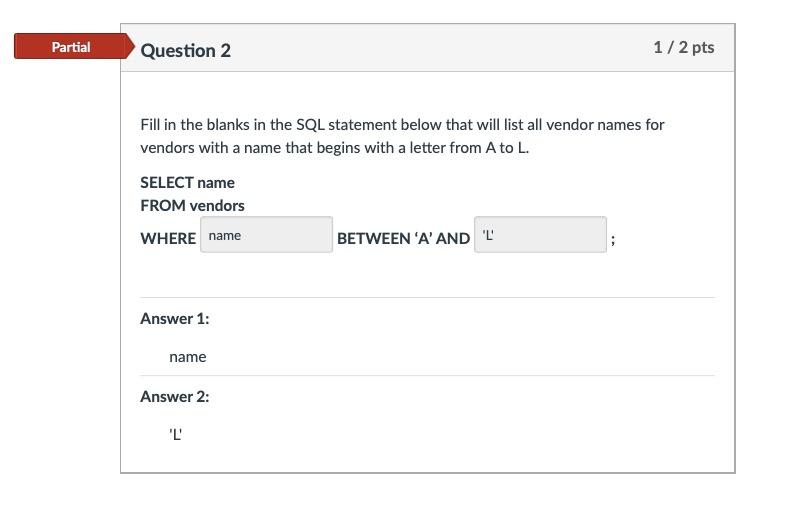The height and width of the screenshot is (505, 790).
Task: Click the arrow tip of the Partial badge
Action: (x=131, y=46)
